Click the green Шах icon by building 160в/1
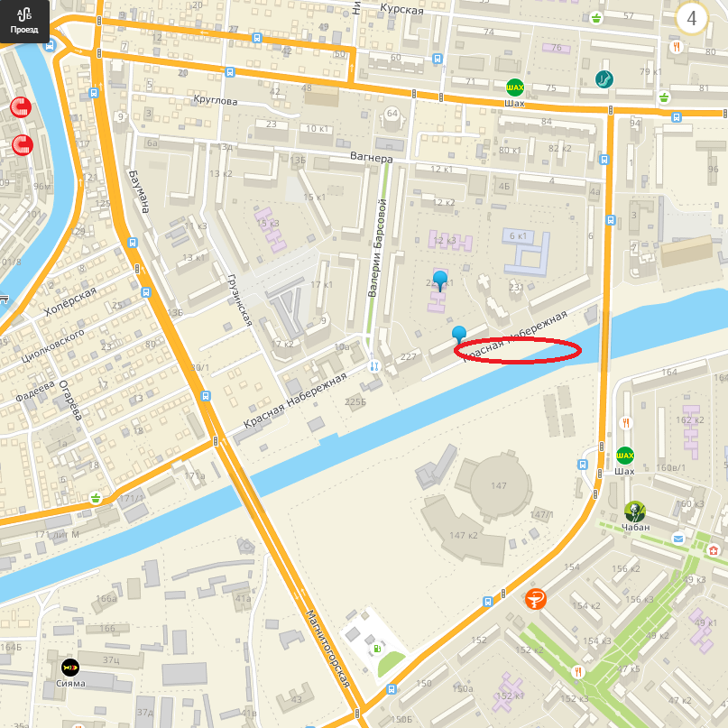This screenshot has width=728, height=728. [x=625, y=456]
